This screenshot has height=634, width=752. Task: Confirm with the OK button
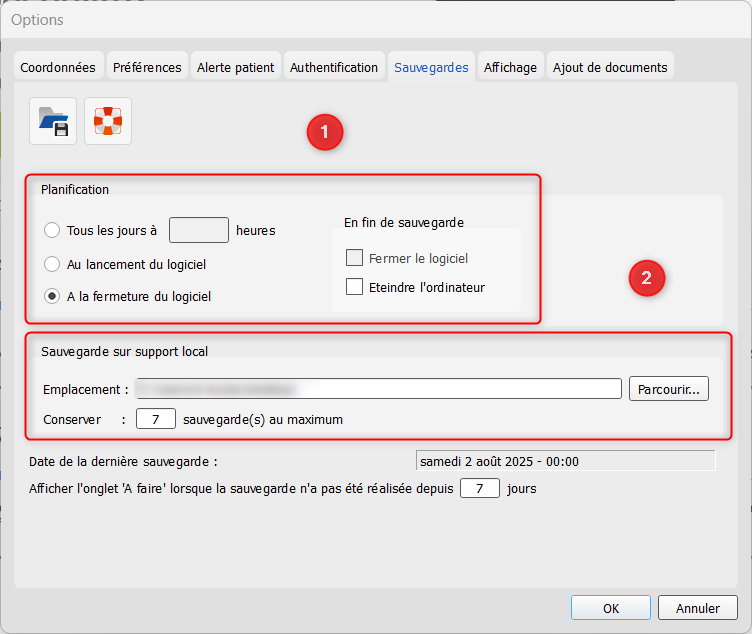click(611, 608)
